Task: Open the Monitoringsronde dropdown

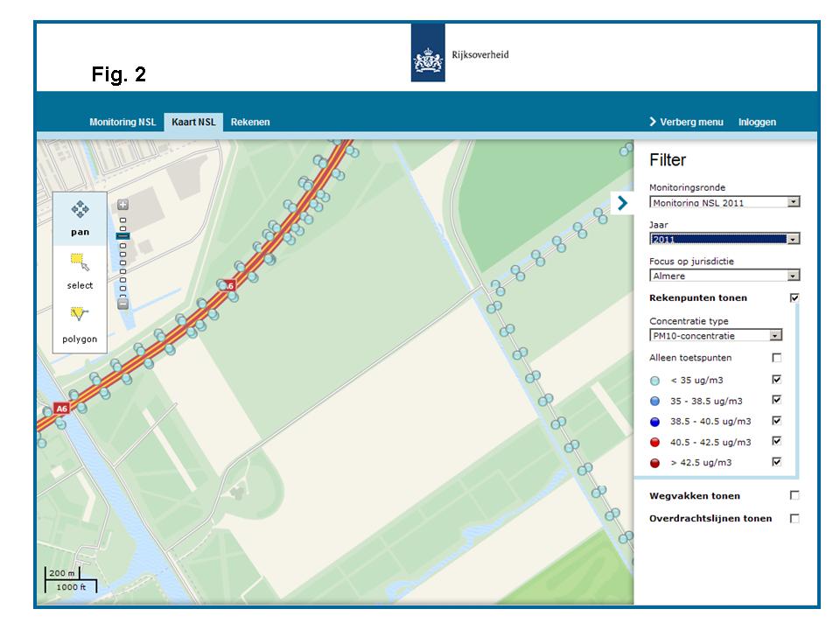Action: 724,202
